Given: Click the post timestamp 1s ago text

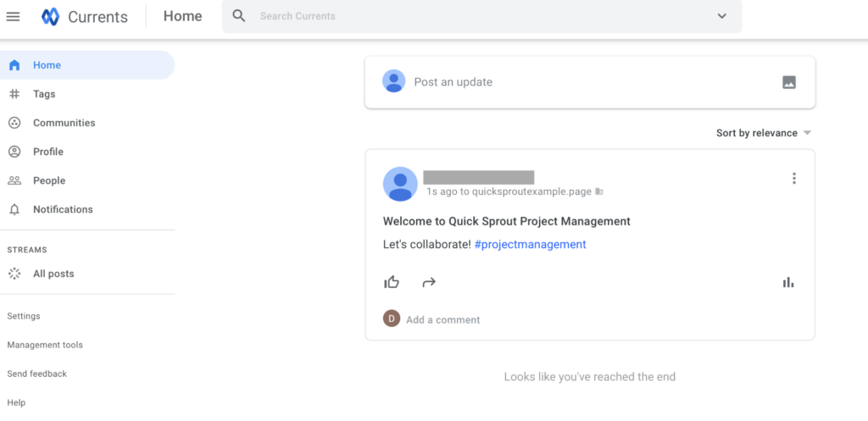Looking at the screenshot, I should (x=441, y=191).
